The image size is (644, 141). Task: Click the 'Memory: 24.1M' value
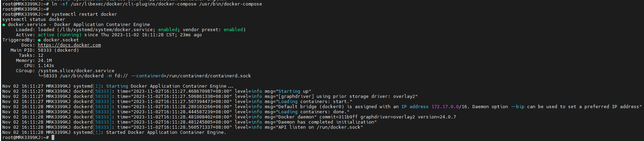45,61
